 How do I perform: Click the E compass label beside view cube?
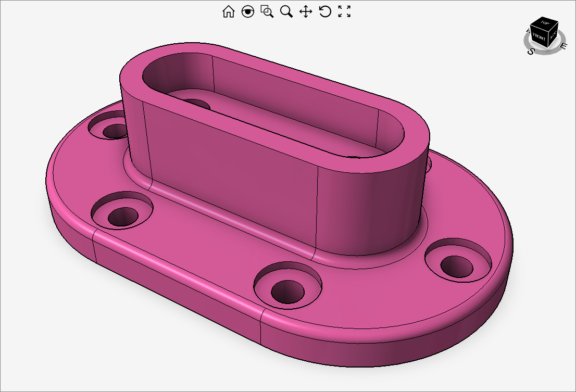[x=565, y=47]
